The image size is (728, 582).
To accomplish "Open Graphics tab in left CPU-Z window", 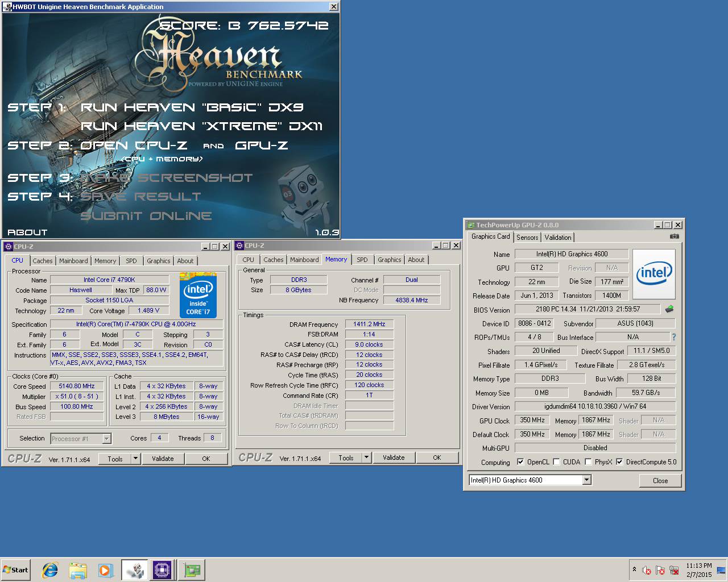I will click(159, 261).
